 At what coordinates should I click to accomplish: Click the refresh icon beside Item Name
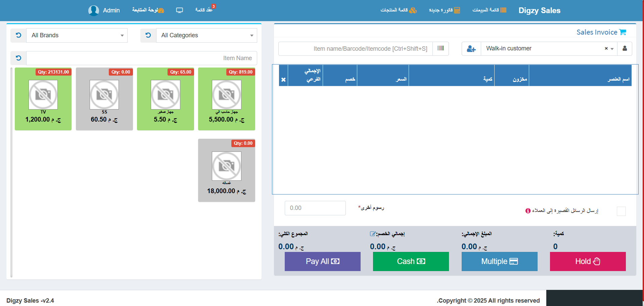pos(18,58)
